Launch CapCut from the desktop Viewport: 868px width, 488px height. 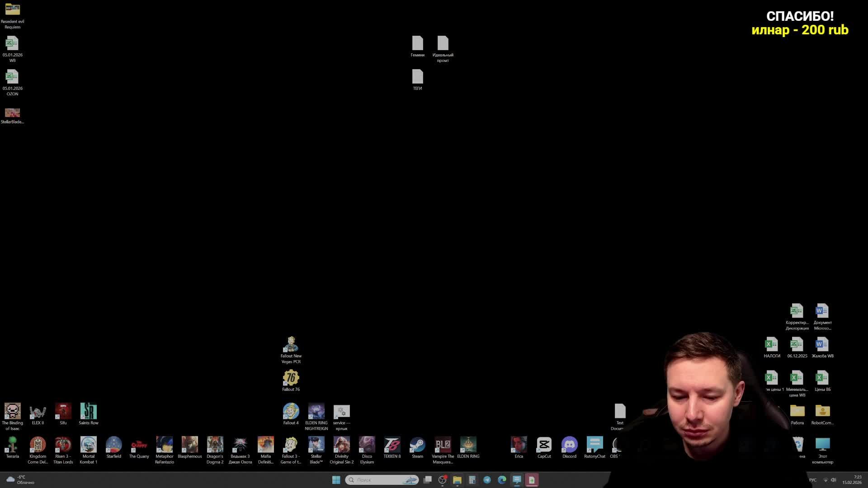(544, 445)
